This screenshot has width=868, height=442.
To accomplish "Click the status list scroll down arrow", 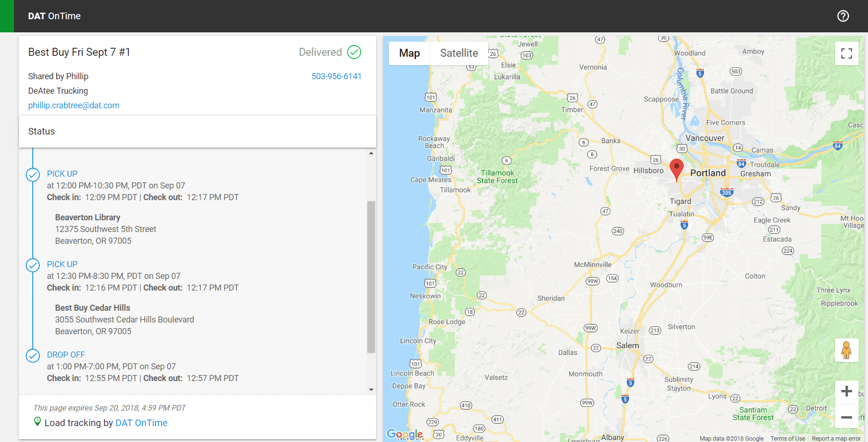I will coord(371,390).
